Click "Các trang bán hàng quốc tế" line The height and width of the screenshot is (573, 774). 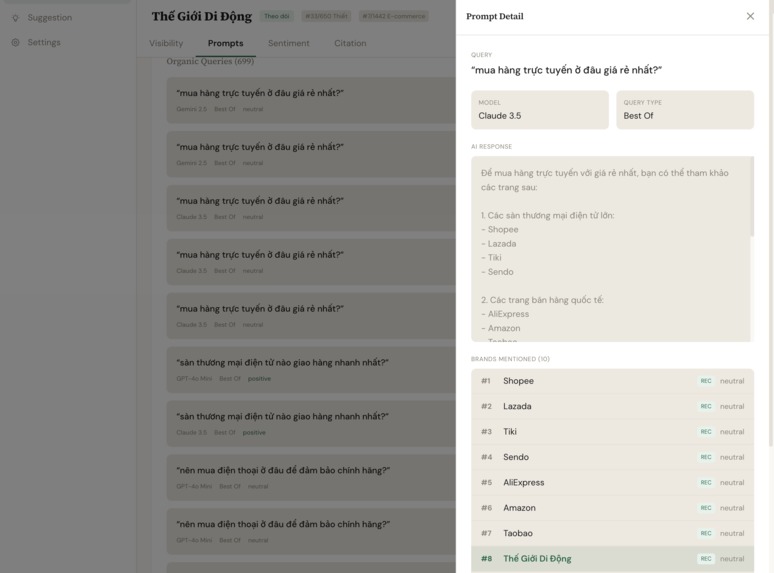coord(542,300)
